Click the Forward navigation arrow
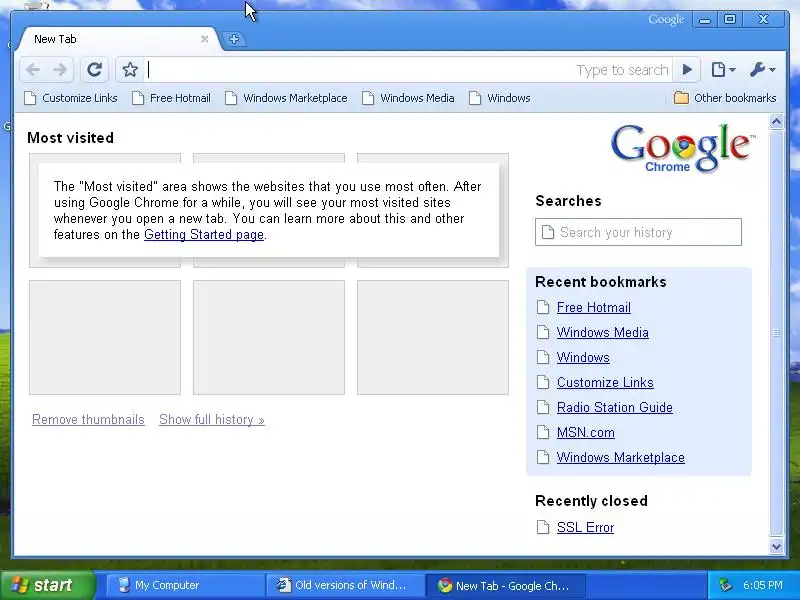 [x=60, y=69]
